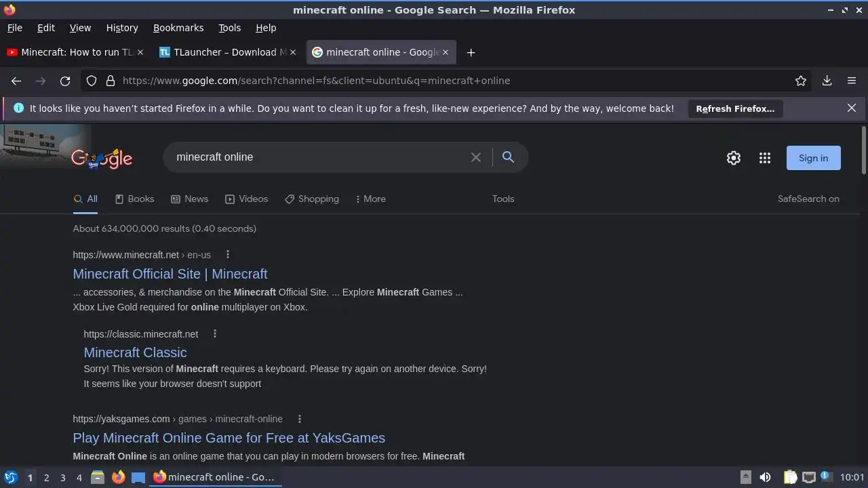Open options for the minecraft.net result

(x=228, y=255)
